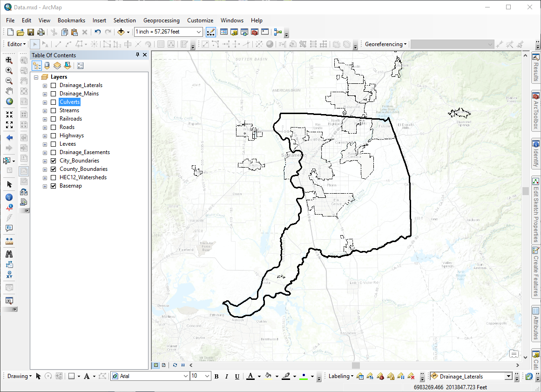
Task: Select the Identify tool
Action: coord(9,197)
